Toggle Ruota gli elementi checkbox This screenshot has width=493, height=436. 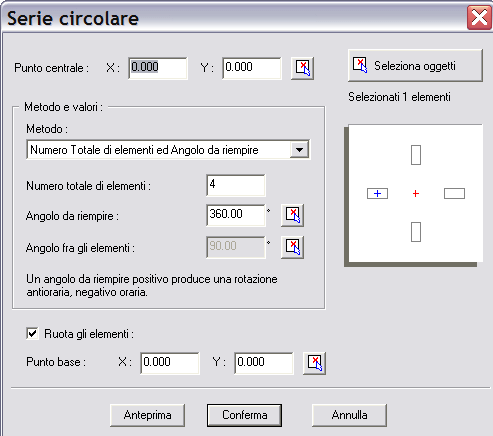coord(32,333)
